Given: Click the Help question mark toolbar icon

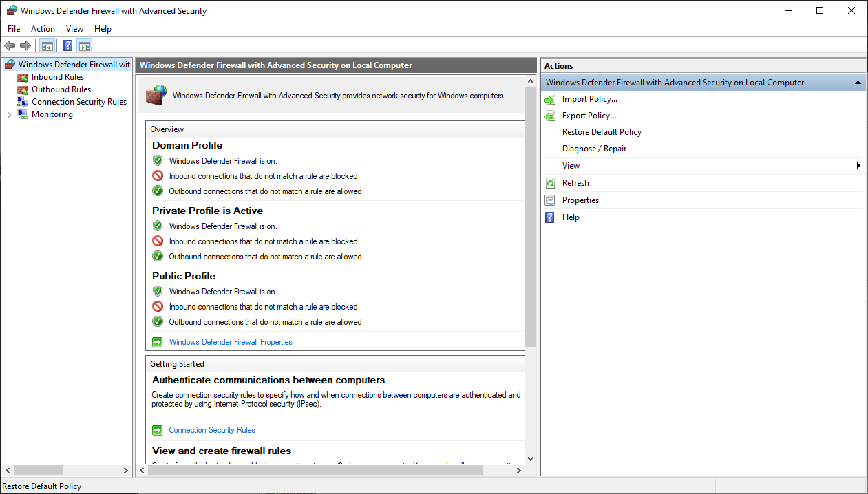Looking at the screenshot, I should pos(67,45).
